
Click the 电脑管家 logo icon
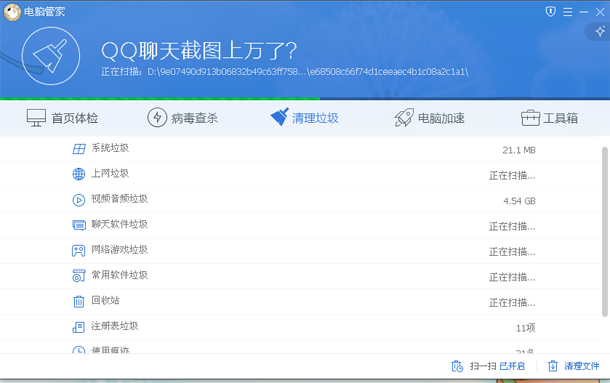(x=12, y=12)
